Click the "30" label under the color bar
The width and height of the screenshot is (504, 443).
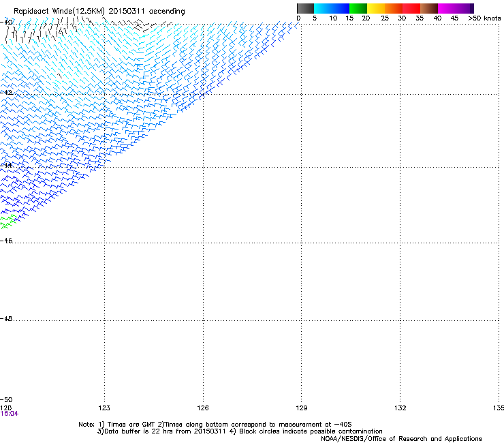tap(402, 18)
